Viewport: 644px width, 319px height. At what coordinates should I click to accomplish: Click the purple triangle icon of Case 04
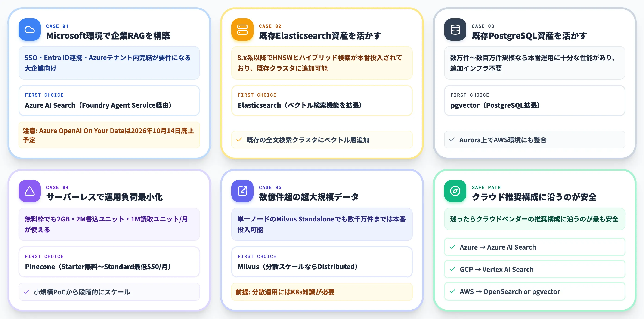pos(30,191)
